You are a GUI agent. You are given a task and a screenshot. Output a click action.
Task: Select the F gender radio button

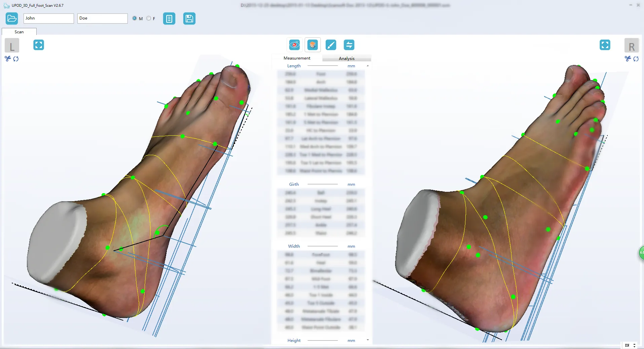[148, 19]
